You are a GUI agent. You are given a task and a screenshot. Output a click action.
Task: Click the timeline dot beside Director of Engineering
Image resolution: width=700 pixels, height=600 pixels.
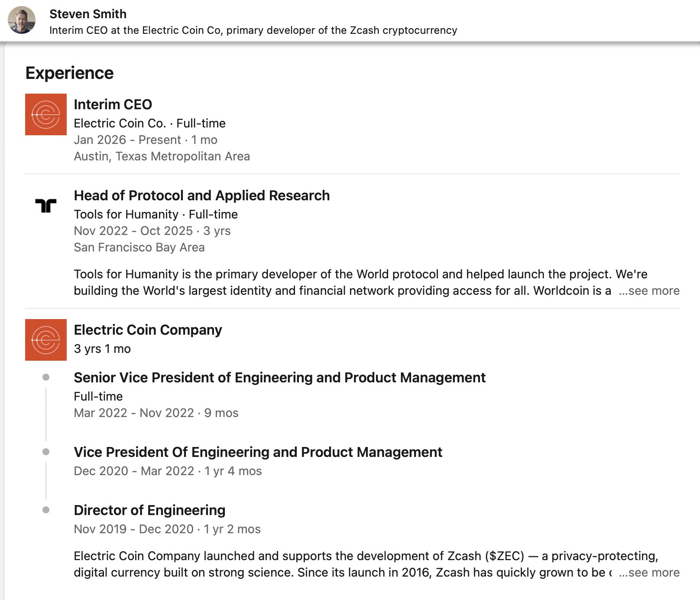(x=46, y=510)
